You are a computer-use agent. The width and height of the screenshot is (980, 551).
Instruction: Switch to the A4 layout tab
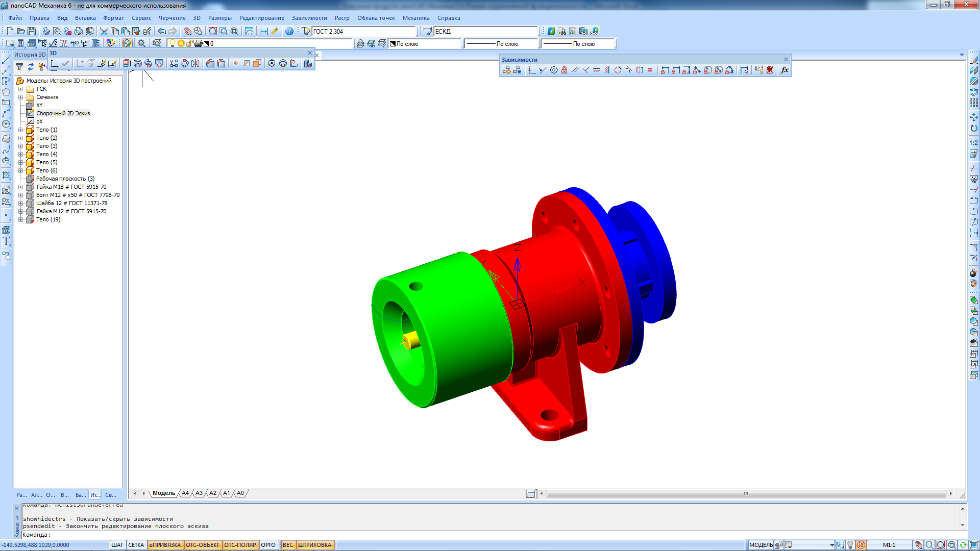click(185, 493)
